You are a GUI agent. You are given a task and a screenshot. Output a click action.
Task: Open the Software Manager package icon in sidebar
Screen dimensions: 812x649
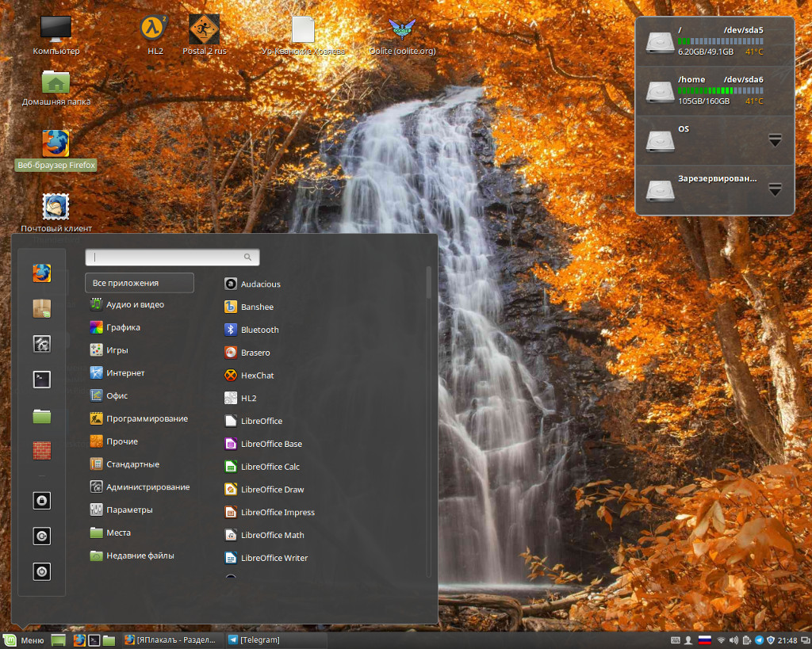42,308
